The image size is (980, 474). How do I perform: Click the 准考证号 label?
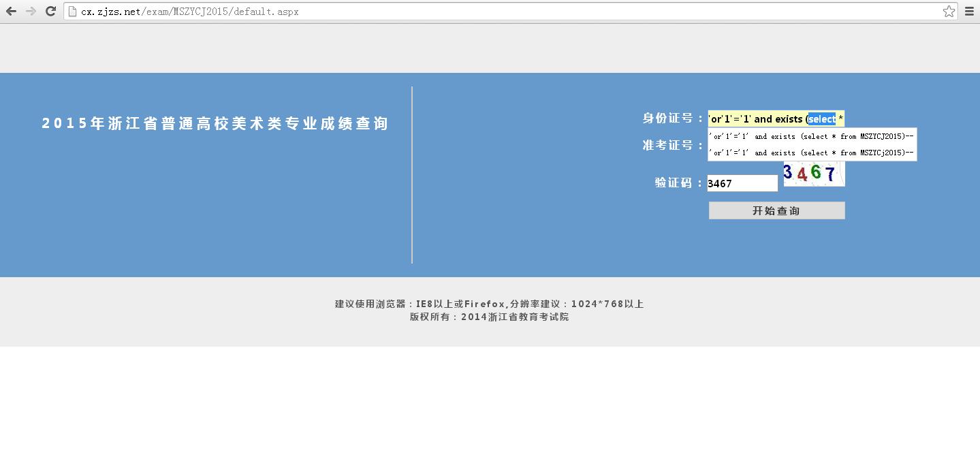pyautogui.click(x=673, y=145)
